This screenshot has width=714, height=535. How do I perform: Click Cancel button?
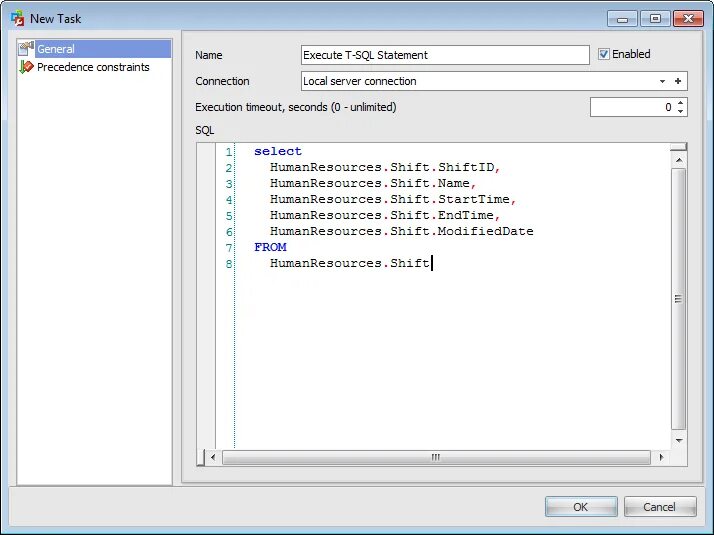coord(660,507)
